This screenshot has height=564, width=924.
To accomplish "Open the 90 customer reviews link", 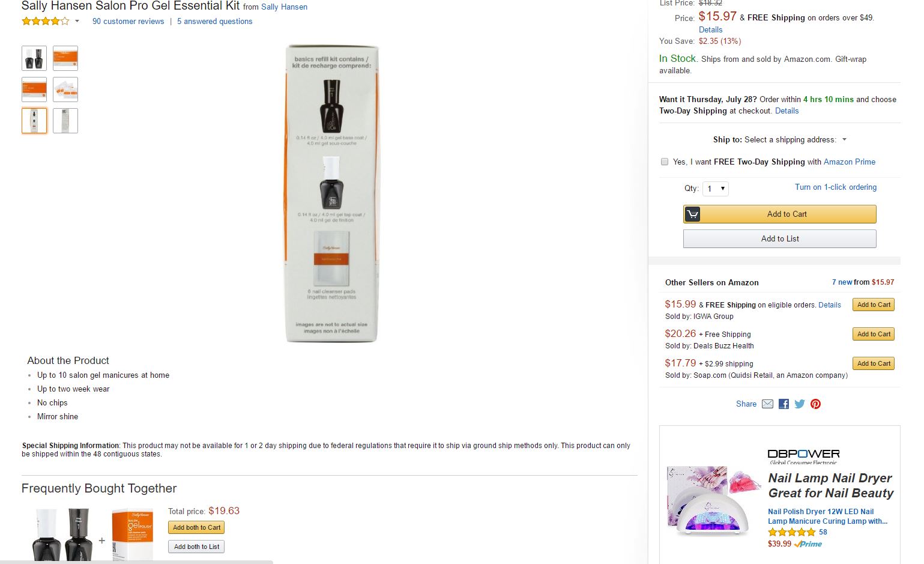I will click(x=128, y=22).
